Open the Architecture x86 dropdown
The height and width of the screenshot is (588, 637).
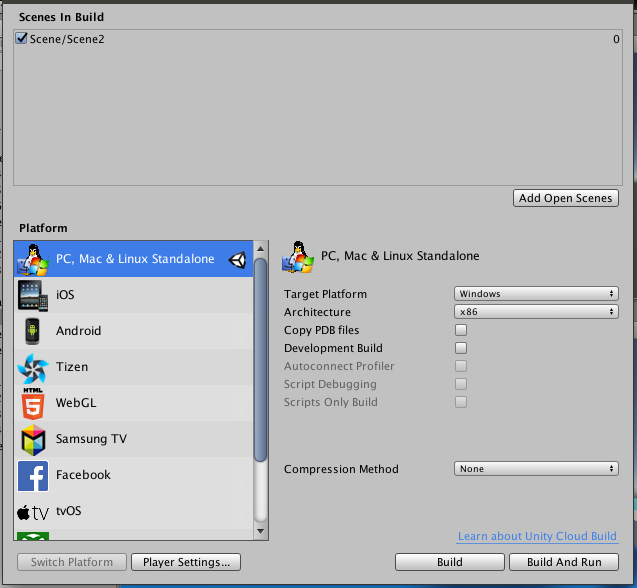[x=536, y=312]
